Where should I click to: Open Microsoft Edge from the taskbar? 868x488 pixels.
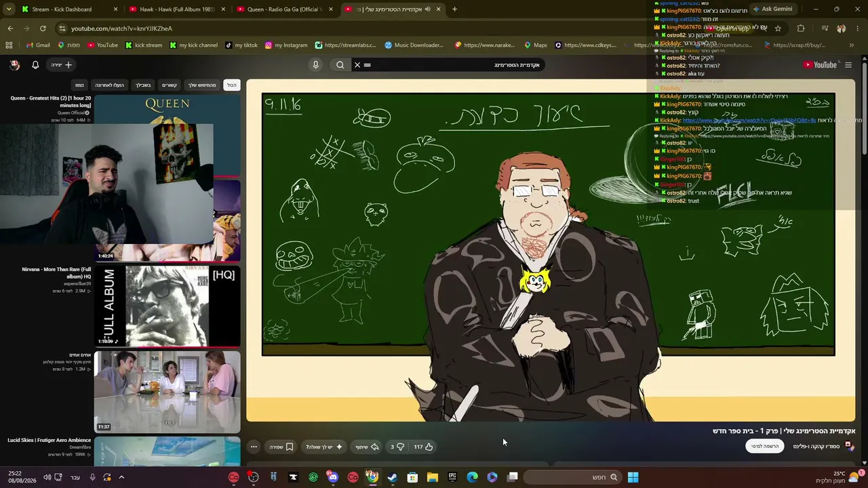[x=472, y=477]
